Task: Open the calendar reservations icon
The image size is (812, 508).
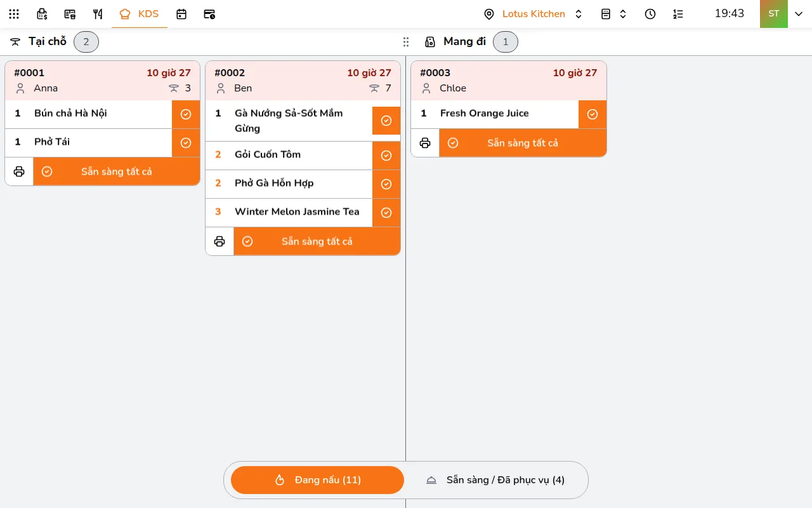Action: [x=181, y=14]
